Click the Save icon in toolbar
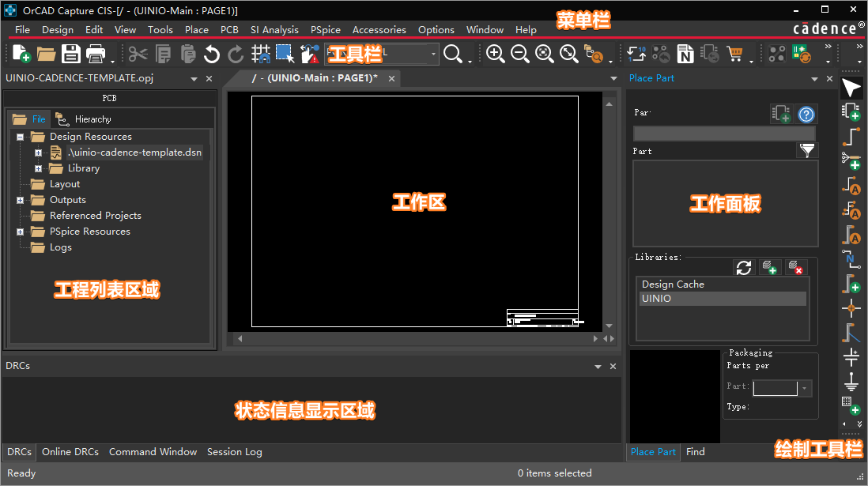The height and width of the screenshot is (486, 868). coord(71,54)
